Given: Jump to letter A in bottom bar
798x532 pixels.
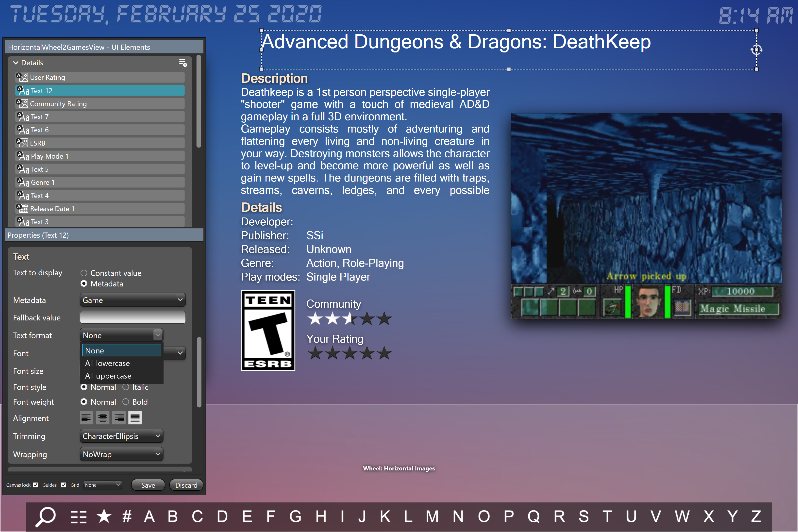Looking at the screenshot, I should click(x=149, y=516).
